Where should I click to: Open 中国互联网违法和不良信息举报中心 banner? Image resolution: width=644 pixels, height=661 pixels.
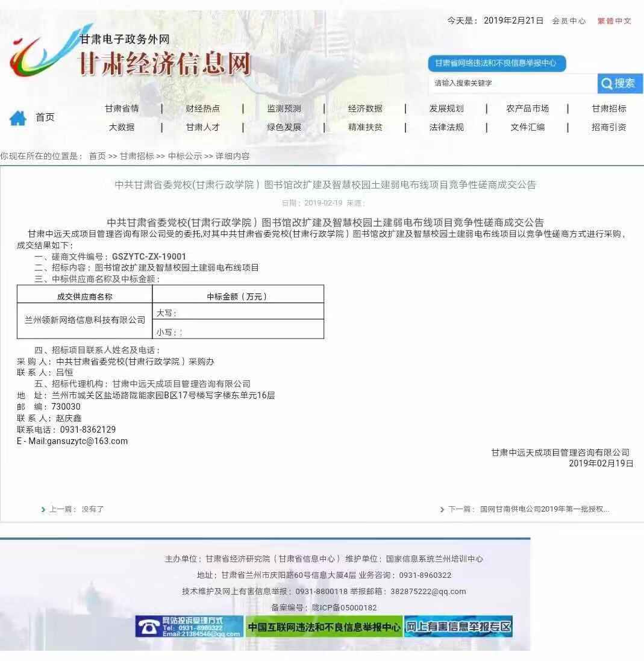click(x=324, y=627)
